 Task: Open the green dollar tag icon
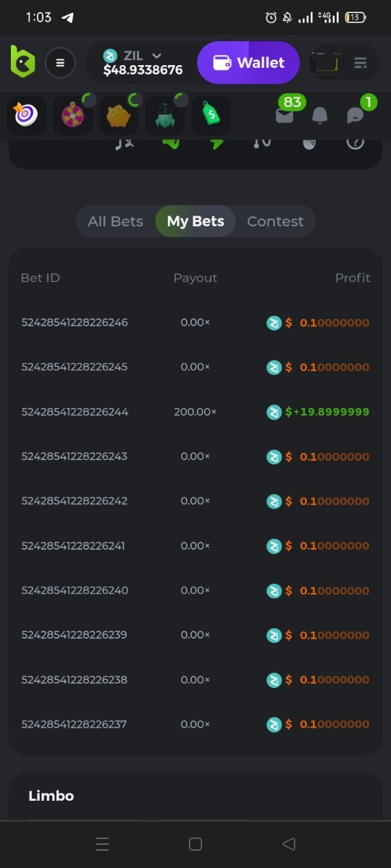click(211, 116)
